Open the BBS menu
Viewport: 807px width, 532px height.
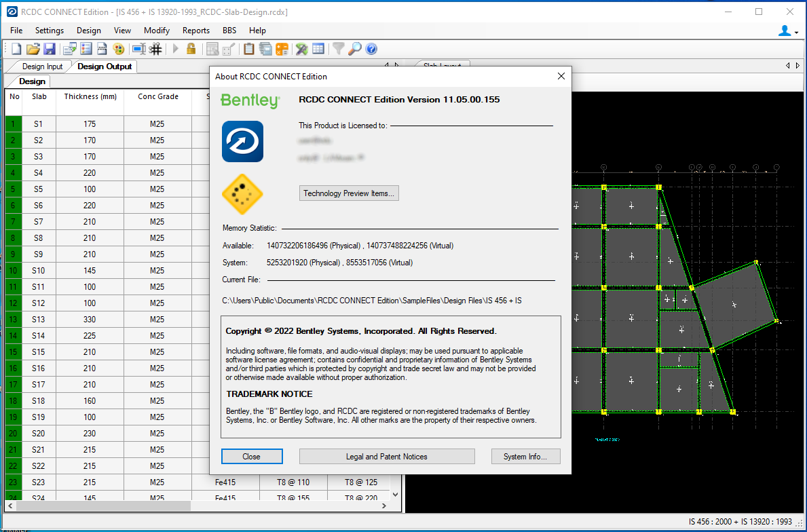[229, 31]
